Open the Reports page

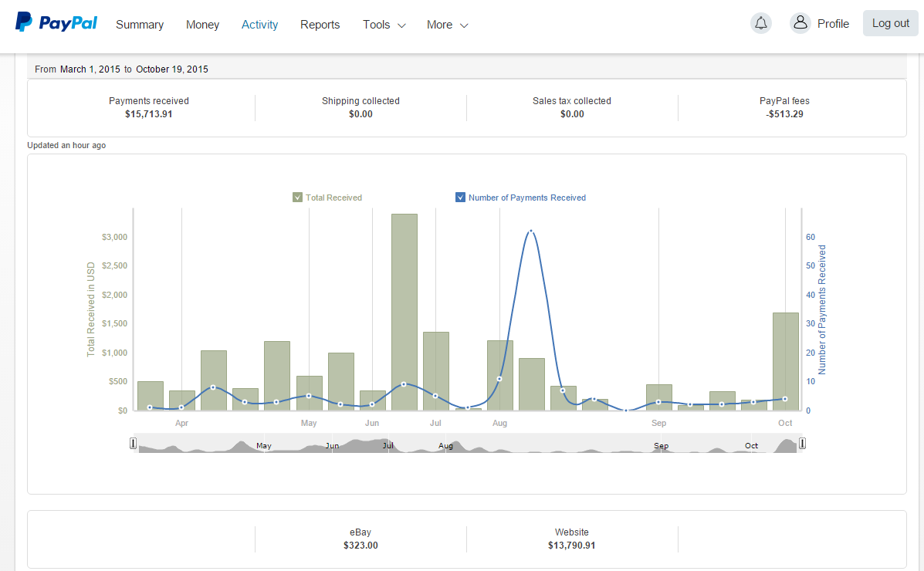[x=320, y=25]
